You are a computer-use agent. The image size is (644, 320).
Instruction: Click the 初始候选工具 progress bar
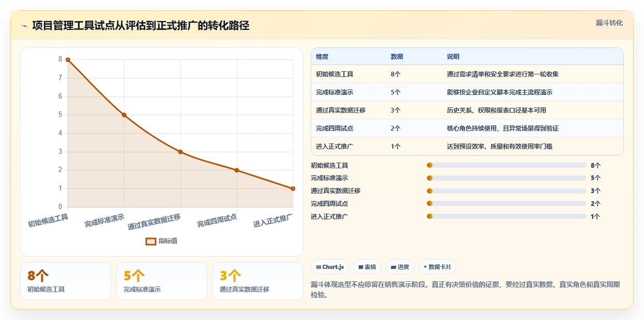(507, 166)
